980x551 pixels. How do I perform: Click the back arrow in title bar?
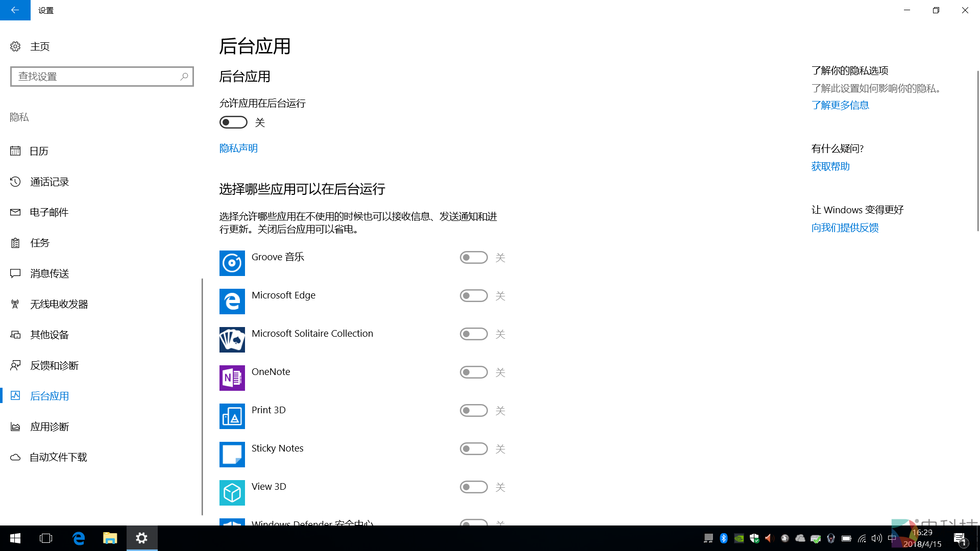[x=15, y=10]
